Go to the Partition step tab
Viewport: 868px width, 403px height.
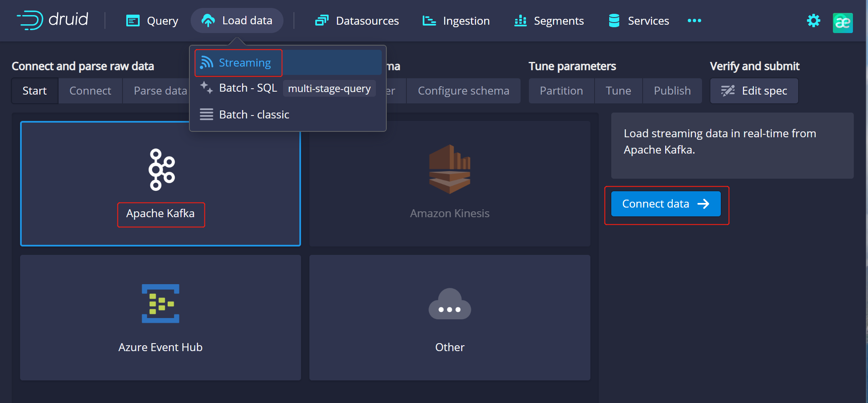click(x=561, y=91)
